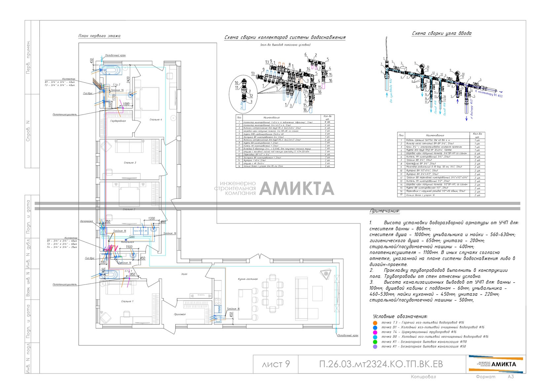
Task: Click legend entry "точка В0 – Холодный хоз-питьевой неочищенный водопровод Ф16"
Action: (x=435, y=337)
